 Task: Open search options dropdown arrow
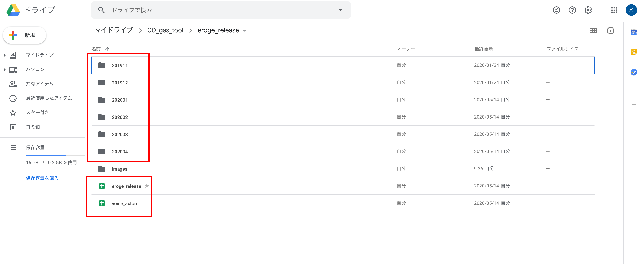tap(340, 10)
